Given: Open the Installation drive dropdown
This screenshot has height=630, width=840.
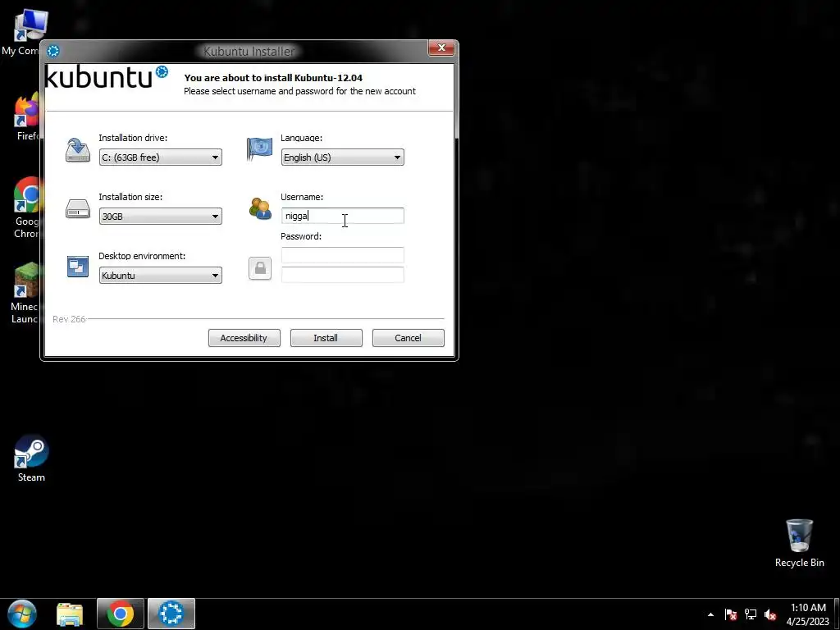Looking at the screenshot, I should pyautogui.click(x=160, y=157).
